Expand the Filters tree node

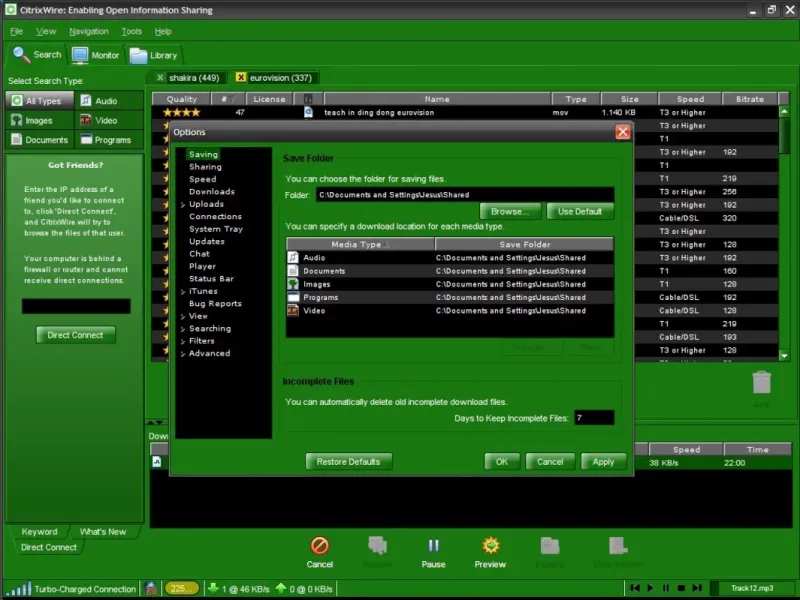[x=183, y=341]
